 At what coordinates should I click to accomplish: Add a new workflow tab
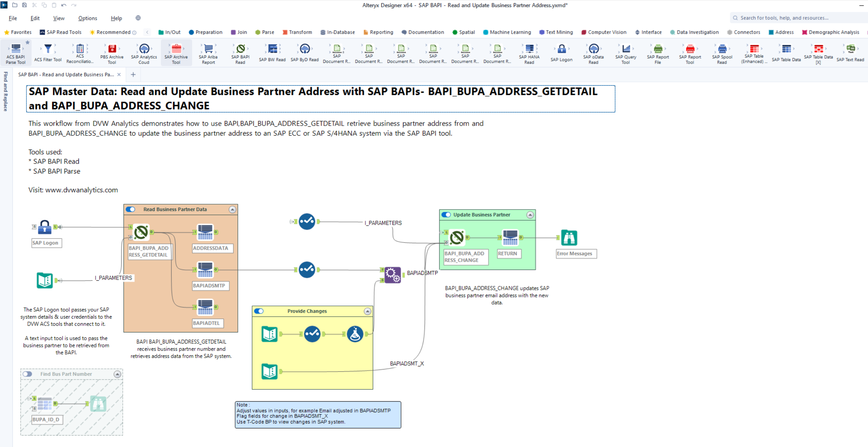click(133, 75)
